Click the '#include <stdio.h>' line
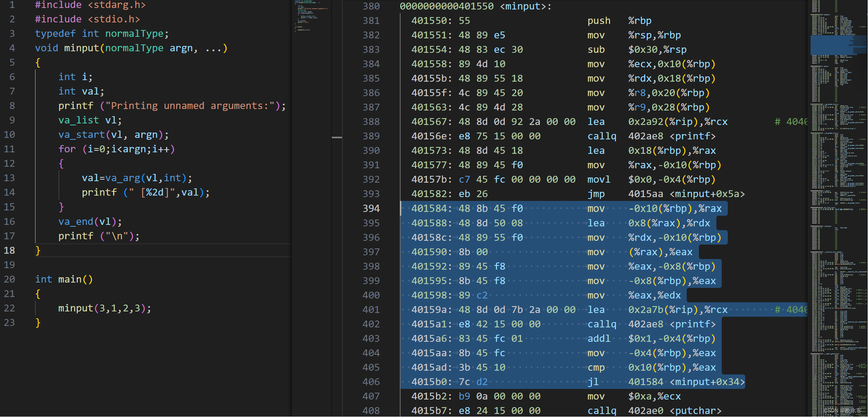This screenshot has height=417, width=868. tap(87, 19)
